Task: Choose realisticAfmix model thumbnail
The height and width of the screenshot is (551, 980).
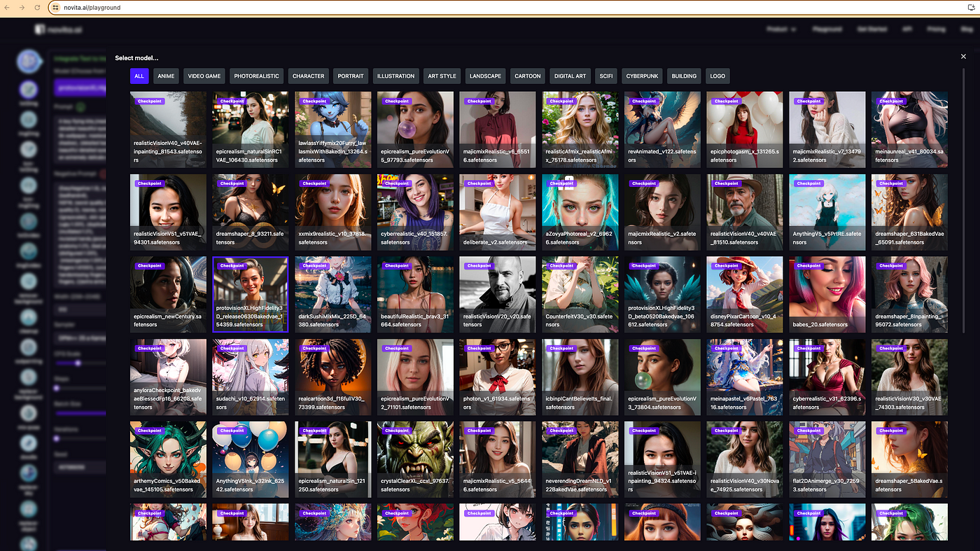Action: click(x=580, y=130)
